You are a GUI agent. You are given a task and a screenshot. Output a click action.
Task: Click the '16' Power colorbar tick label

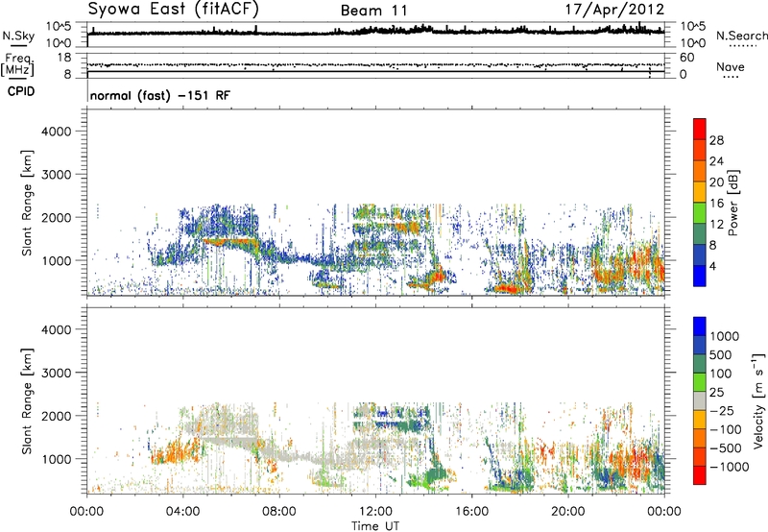click(x=716, y=204)
